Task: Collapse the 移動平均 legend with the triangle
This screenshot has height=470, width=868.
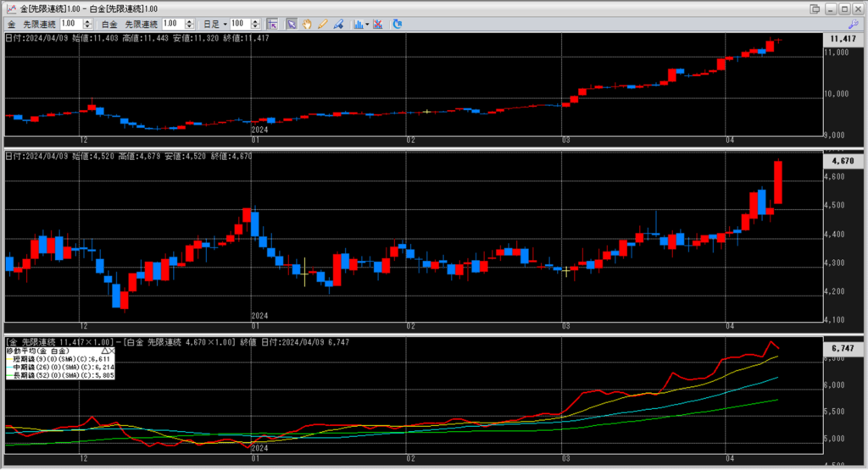Action: (103, 350)
